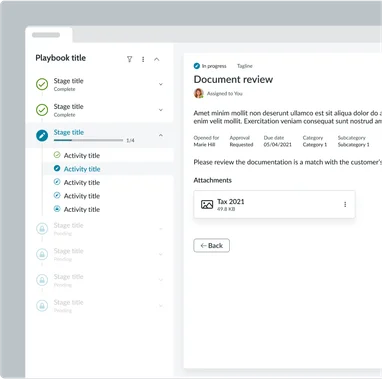Expand the second pending Stage title
The height and width of the screenshot is (379, 382).
pyautogui.click(x=161, y=255)
